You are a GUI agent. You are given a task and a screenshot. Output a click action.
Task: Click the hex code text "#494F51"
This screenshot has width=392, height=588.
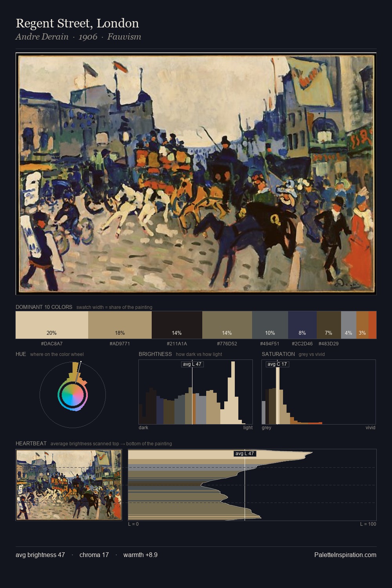[x=270, y=344]
